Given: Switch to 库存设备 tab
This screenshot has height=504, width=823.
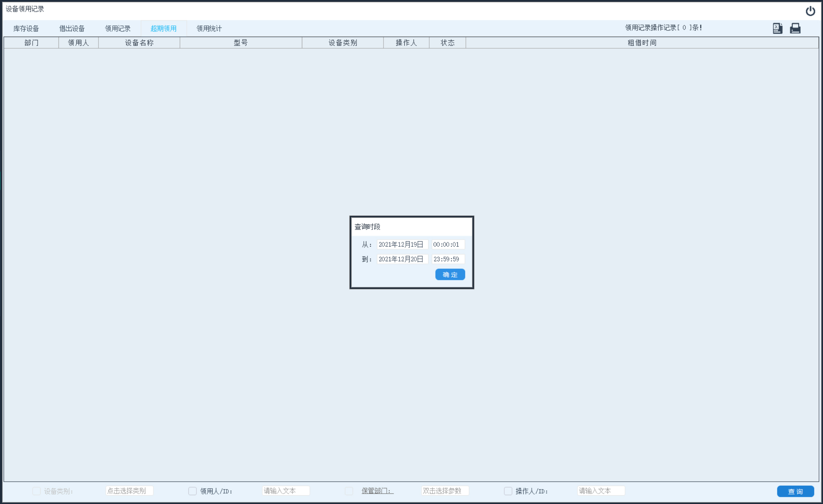Looking at the screenshot, I should tap(26, 29).
